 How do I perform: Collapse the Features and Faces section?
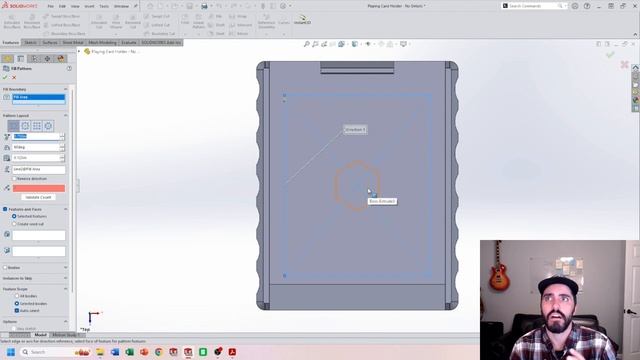(x=65, y=209)
